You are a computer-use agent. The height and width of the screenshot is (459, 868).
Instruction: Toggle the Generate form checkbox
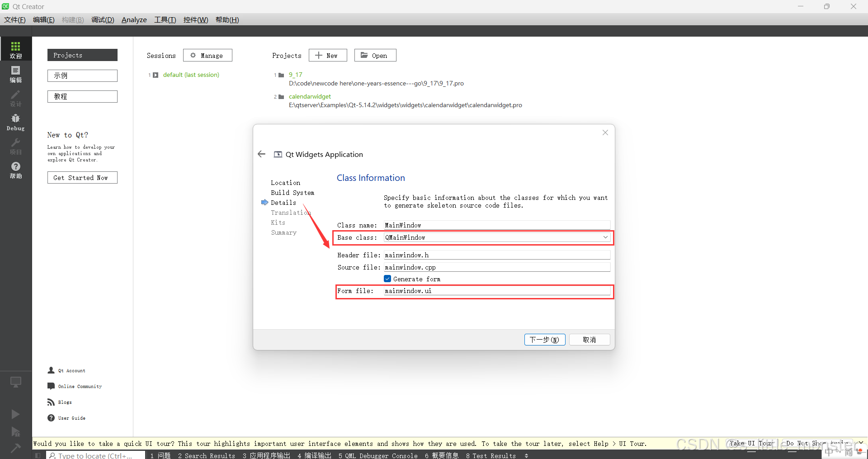click(387, 279)
